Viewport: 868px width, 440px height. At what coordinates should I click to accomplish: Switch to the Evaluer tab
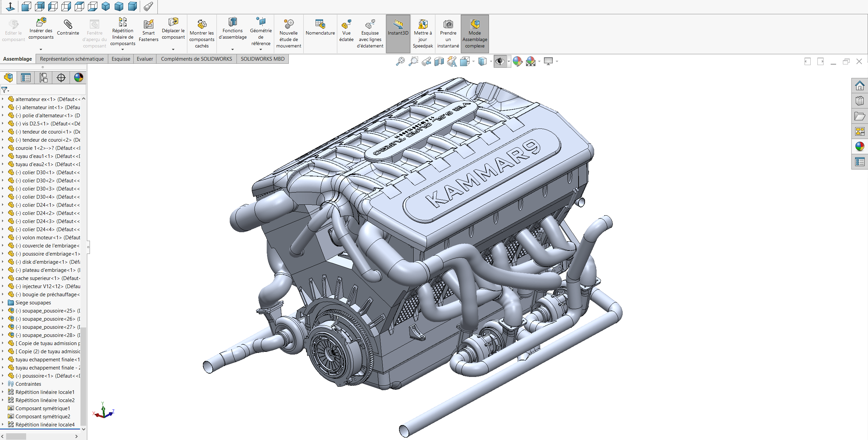(x=145, y=59)
